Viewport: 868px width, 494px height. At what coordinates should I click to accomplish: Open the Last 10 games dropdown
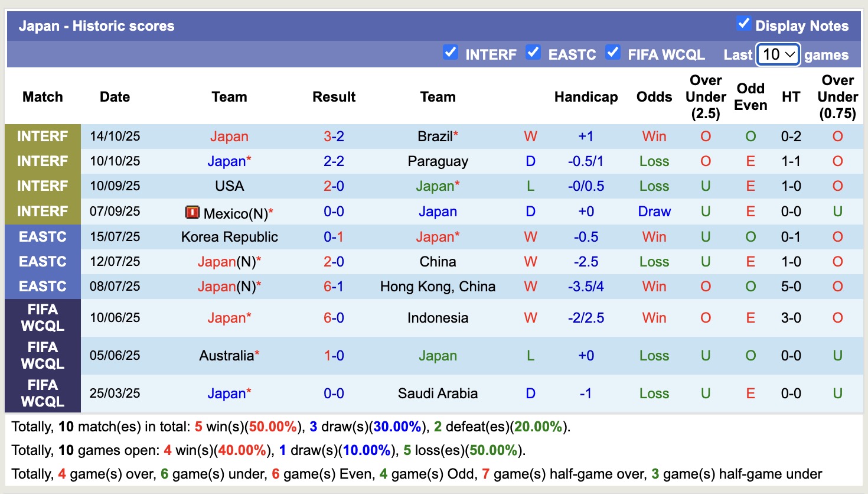click(778, 55)
